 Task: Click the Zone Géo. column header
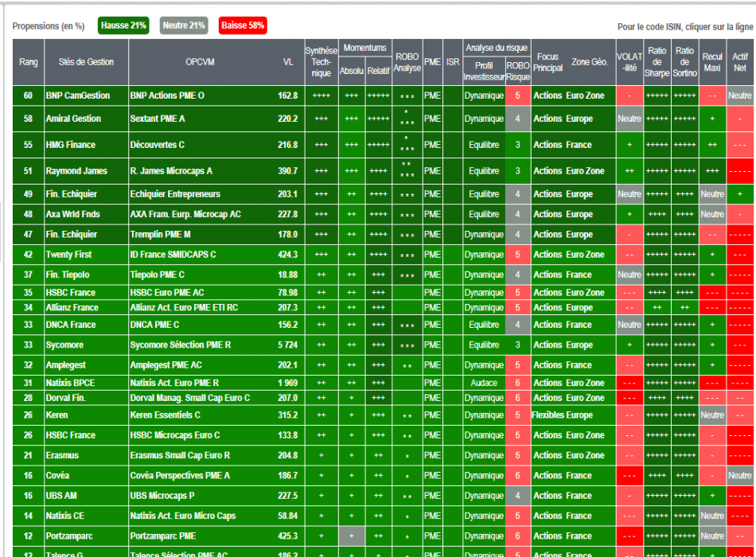(x=589, y=62)
